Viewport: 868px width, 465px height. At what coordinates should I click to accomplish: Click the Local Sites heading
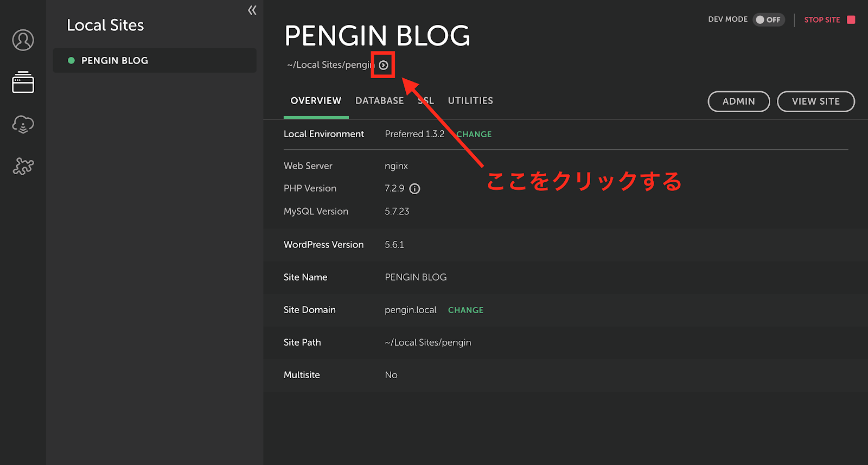tap(105, 25)
